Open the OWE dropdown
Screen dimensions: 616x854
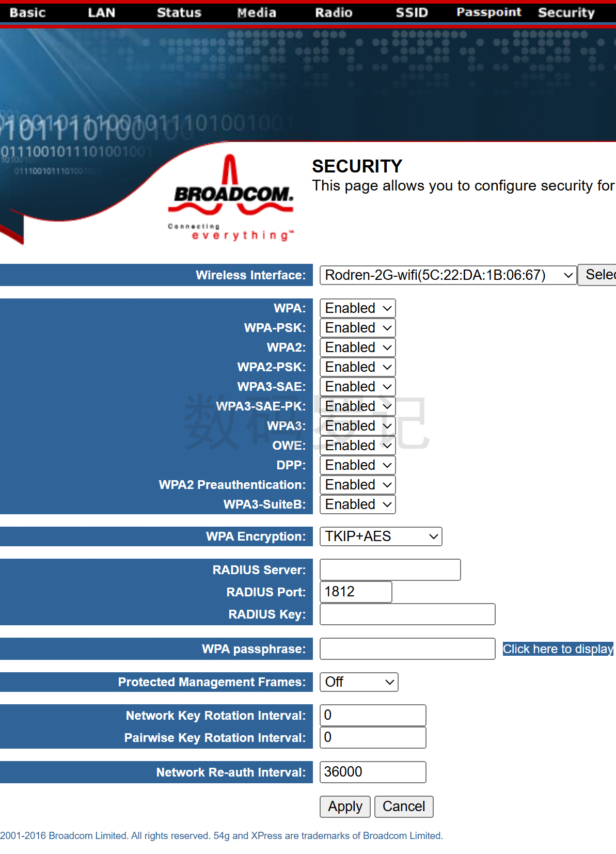point(357,446)
